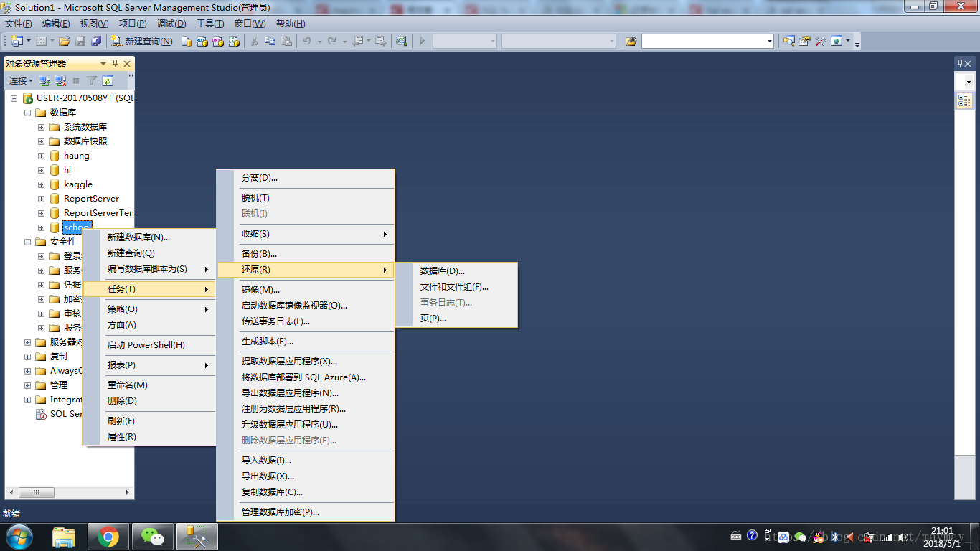Click the Database Engine Query icon
This screenshot has width=980, height=551.
tap(187, 41)
